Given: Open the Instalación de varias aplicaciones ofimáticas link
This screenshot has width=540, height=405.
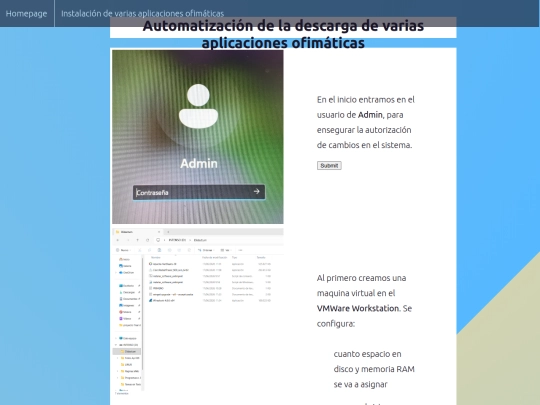Looking at the screenshot, I should pyautogui.click(x=142, y=13).
